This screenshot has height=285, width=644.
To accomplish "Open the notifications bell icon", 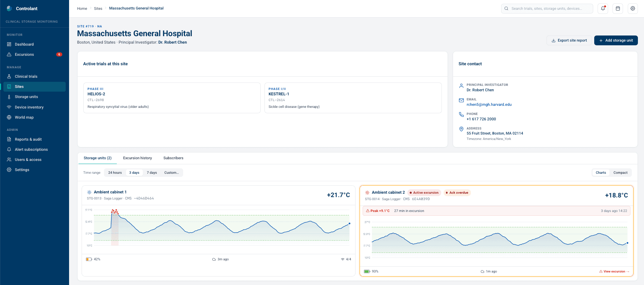I will point(603,8).
